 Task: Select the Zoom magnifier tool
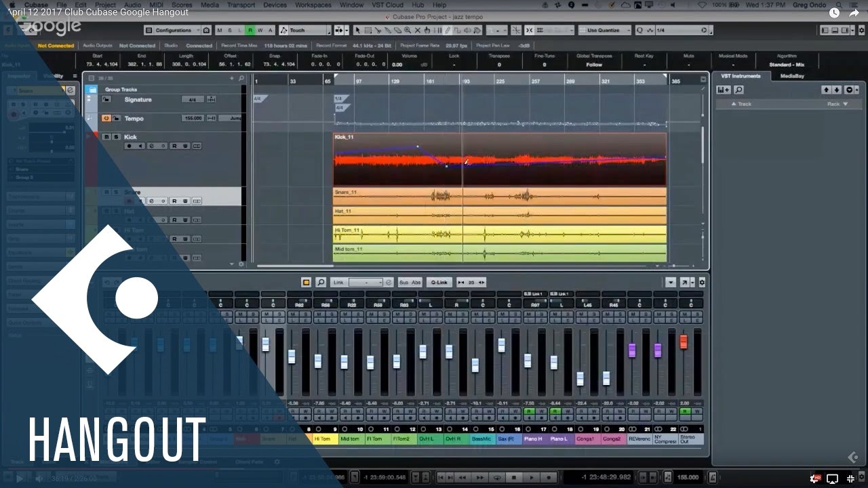point(408,30)
